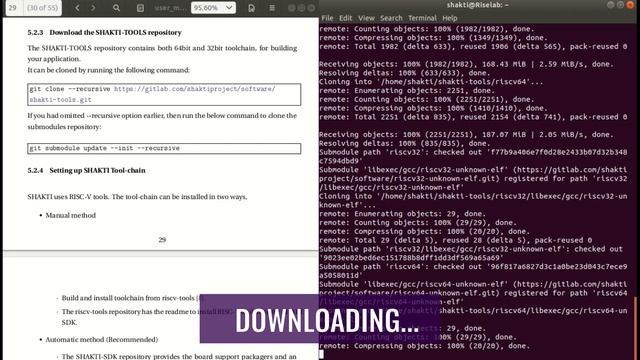Click the git submodule update command box
This screenshot has width=640, height=360.
click(x=164, y=148)
